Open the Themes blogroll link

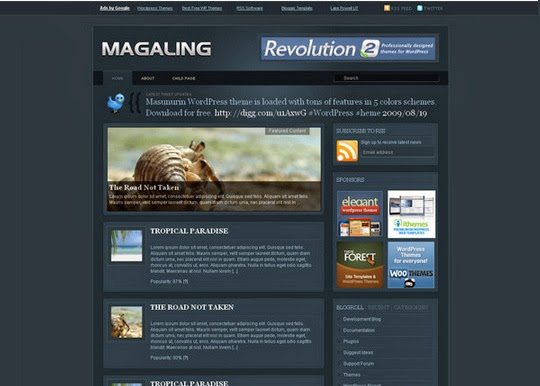[352, 374]
